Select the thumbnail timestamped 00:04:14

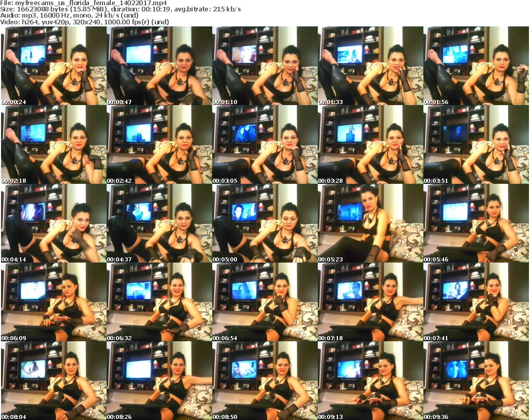pyautogui.click(x=54, y=224)
